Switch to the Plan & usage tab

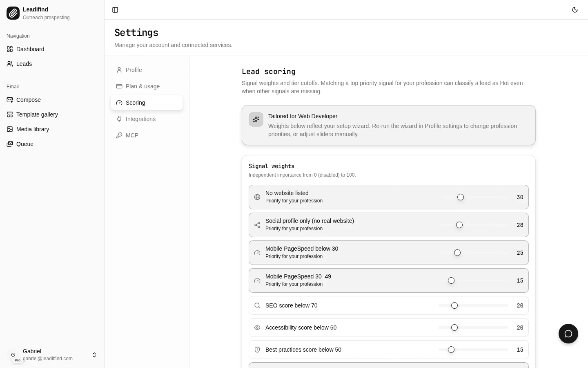pyautogui.click(x=147, y=86)
